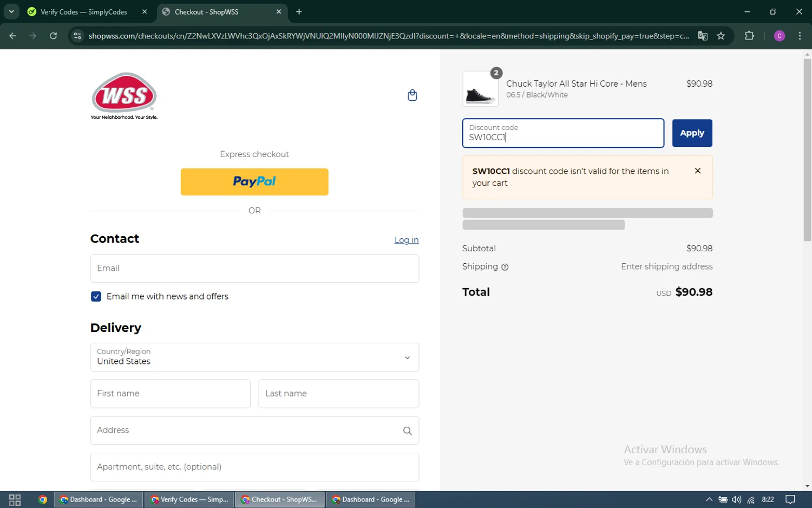Dismiss the invalid discount code message
812x508 pixels.
[x=698, y=171]
